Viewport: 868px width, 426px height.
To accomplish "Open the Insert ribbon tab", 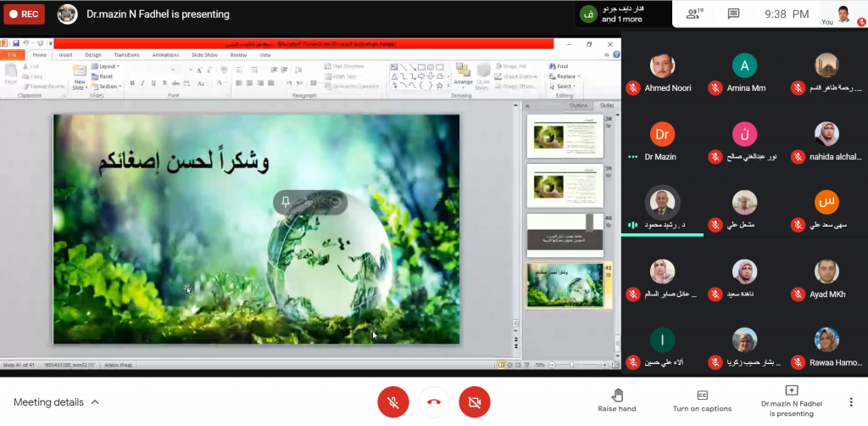I will coord(65,55).
